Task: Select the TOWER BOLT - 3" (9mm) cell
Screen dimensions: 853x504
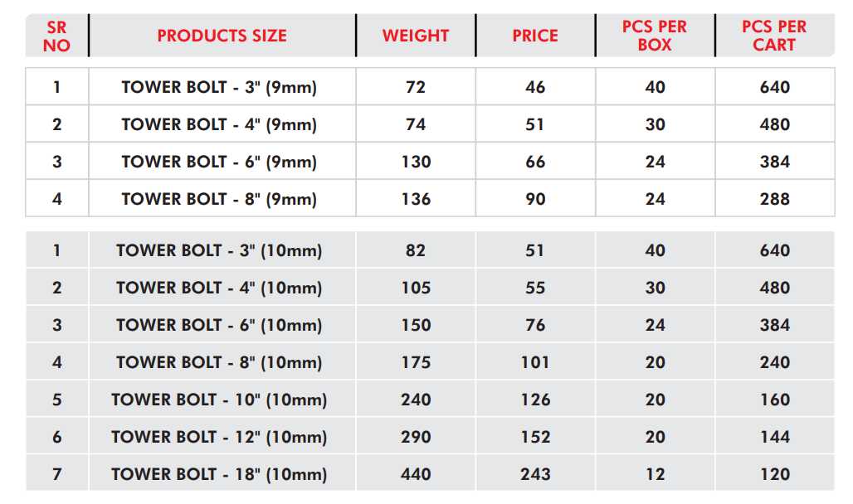Action: [x=219, y=87]
